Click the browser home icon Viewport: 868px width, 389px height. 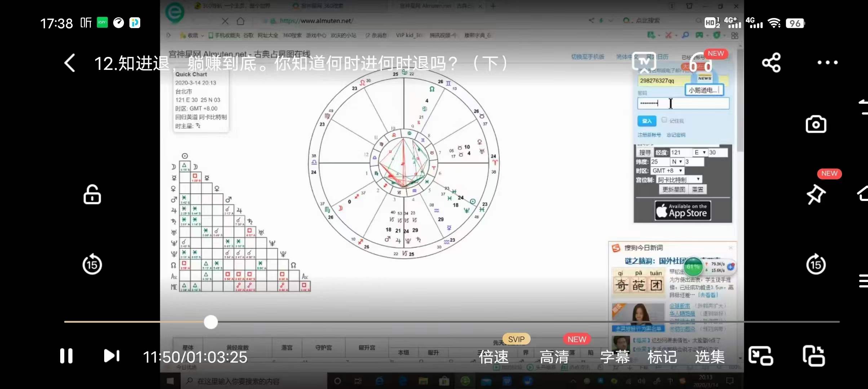240,21
